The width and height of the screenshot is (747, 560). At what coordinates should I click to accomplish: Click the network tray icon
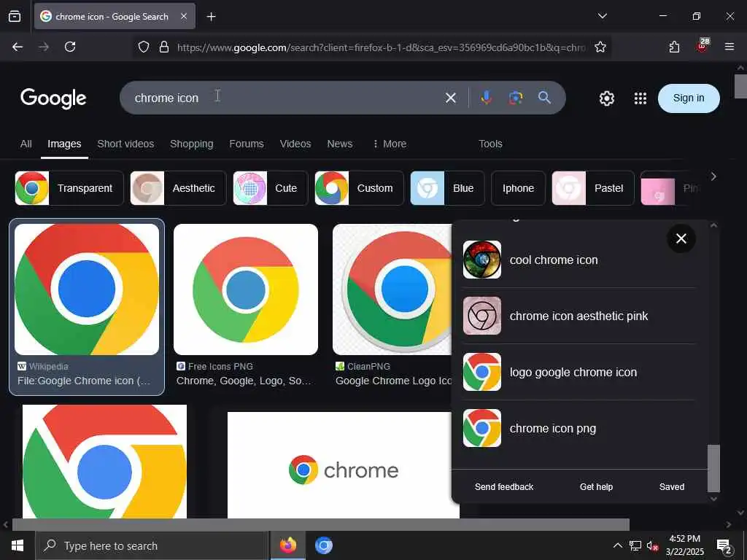[635, 545]
